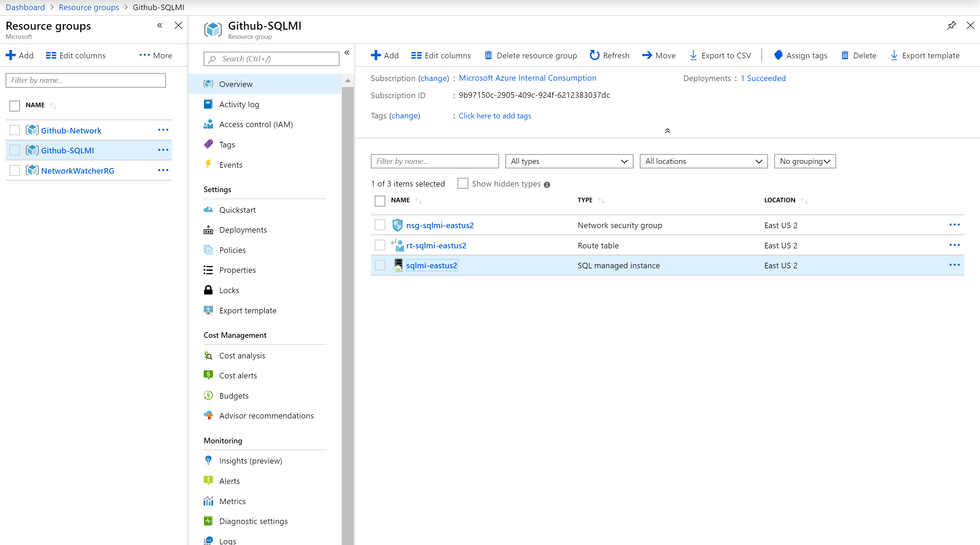980x545 pixels.
Task: Sort resources by TYPE column
Action: [x=601, y=201]
